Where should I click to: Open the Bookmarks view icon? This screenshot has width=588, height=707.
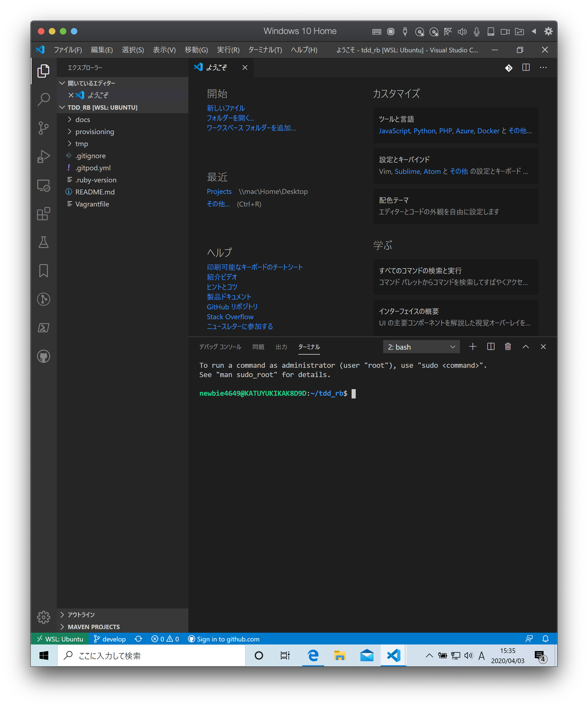[43, 271]
